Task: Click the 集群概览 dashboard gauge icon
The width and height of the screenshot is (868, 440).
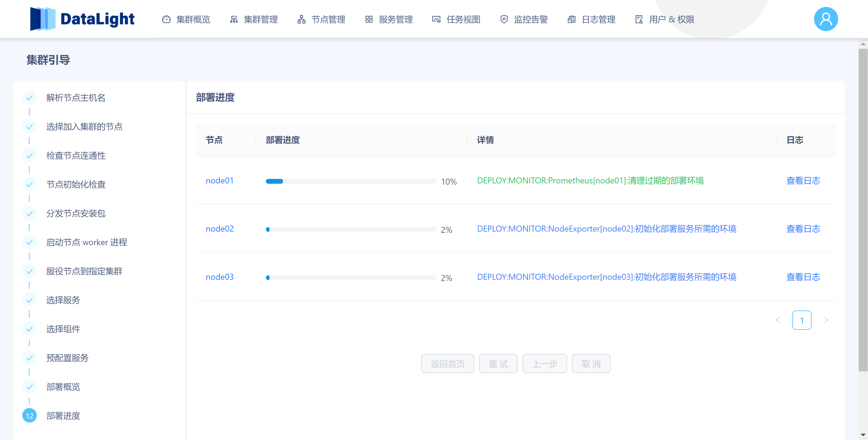Action: click(x=166, y=20)
